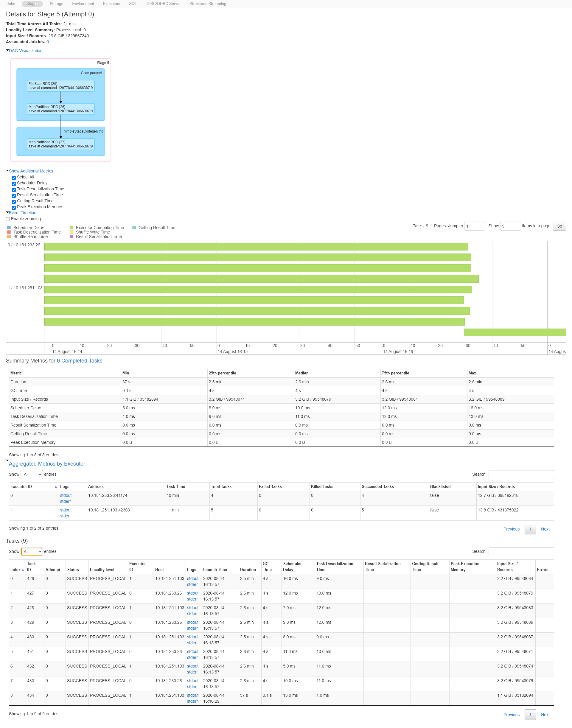Viewport: 572px width, 728px height.
Task: Click the last short task bar in timeline
Action: pos(515,332)
